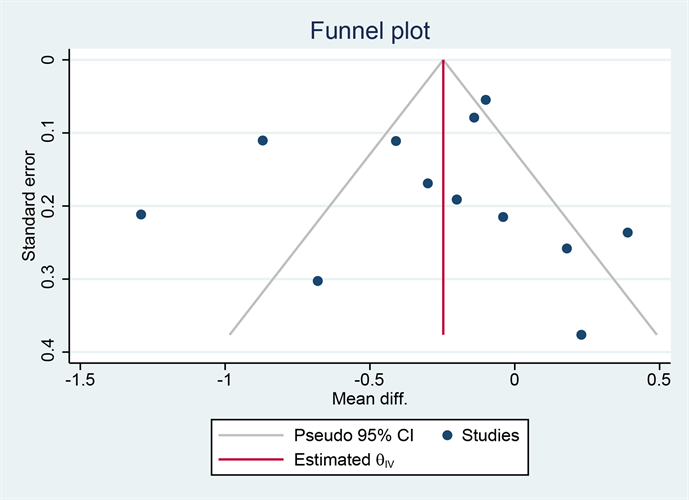
Task: Click the 0.5 tick label on the x-axis
Action: coord(658,381)
